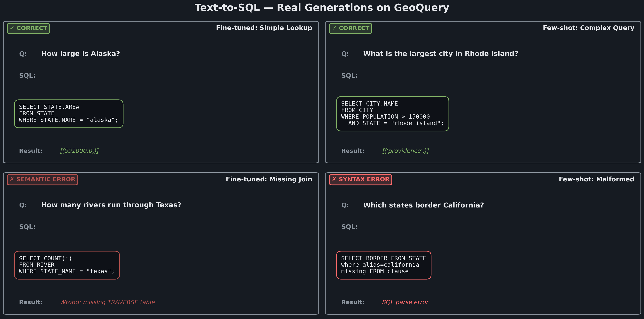Click the providence result text
The width and height of the screenshot is (644, 319).
[x=405, y=151]
